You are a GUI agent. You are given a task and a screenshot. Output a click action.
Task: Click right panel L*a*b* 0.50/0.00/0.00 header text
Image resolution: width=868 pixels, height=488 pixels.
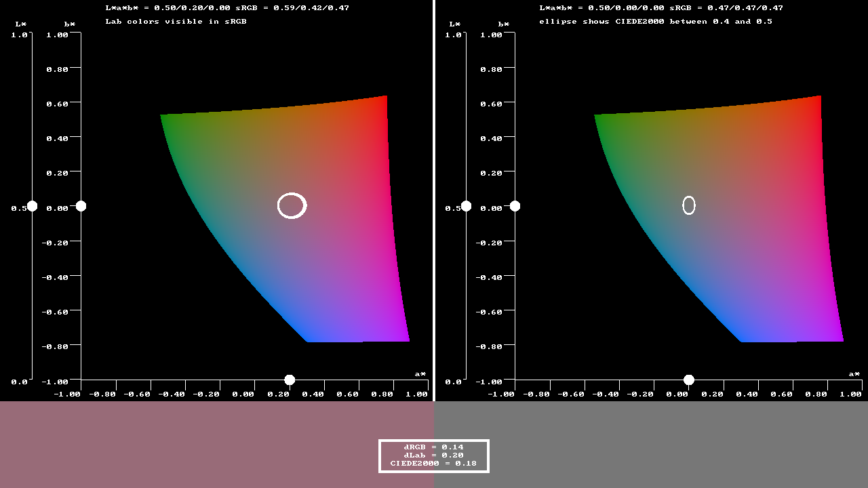pos(661,8)
